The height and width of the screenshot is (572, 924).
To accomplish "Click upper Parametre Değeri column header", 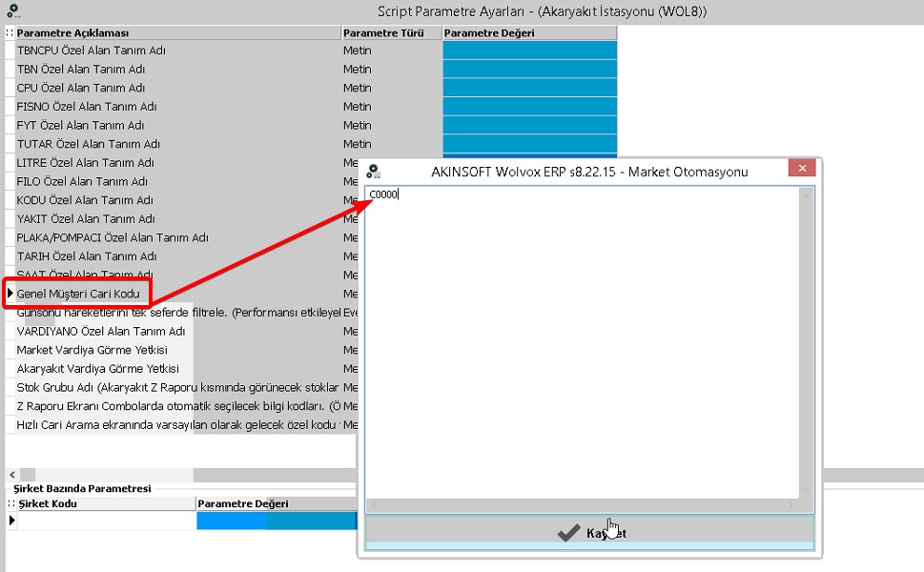I will [530, 33].
